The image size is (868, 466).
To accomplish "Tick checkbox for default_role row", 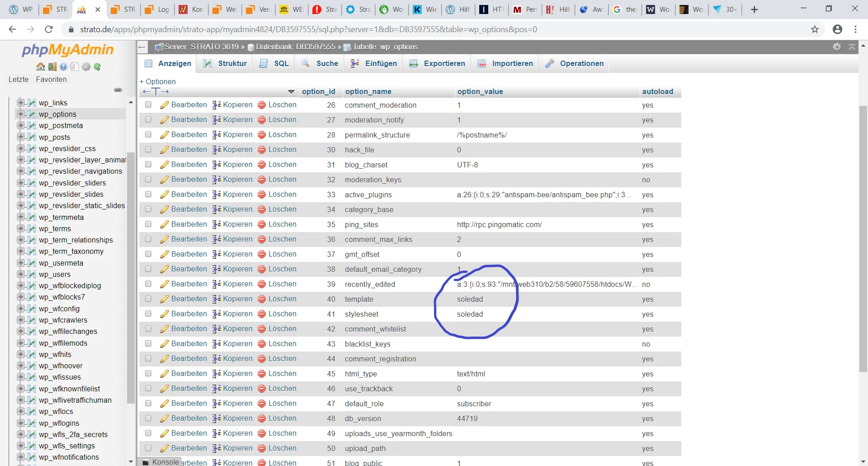I will tap(148, 404).
